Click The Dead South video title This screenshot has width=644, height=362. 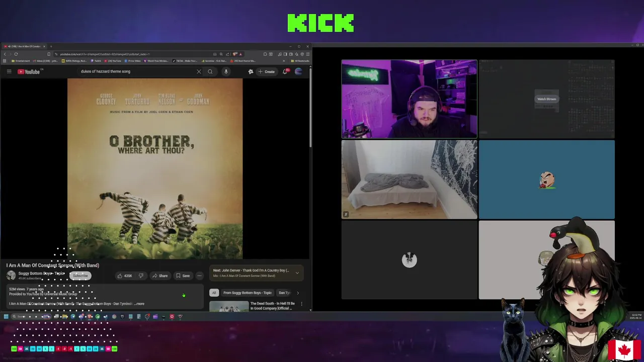tap(272, 306)
